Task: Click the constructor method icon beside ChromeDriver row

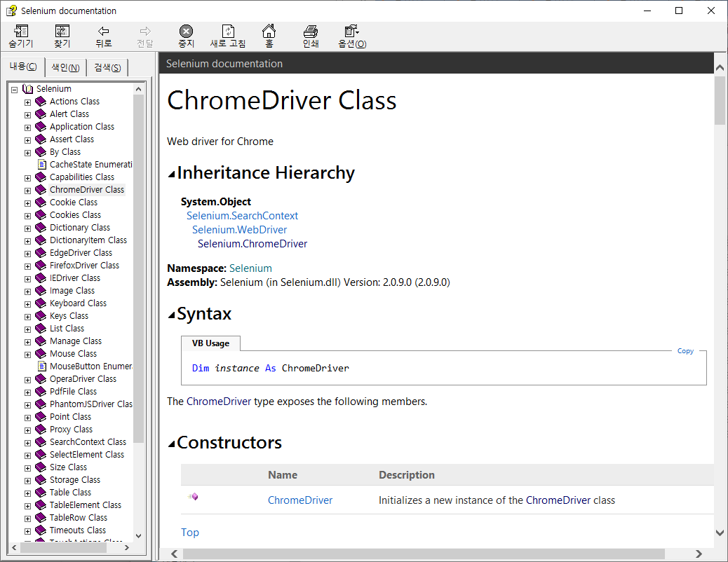Action: (193, 497)
